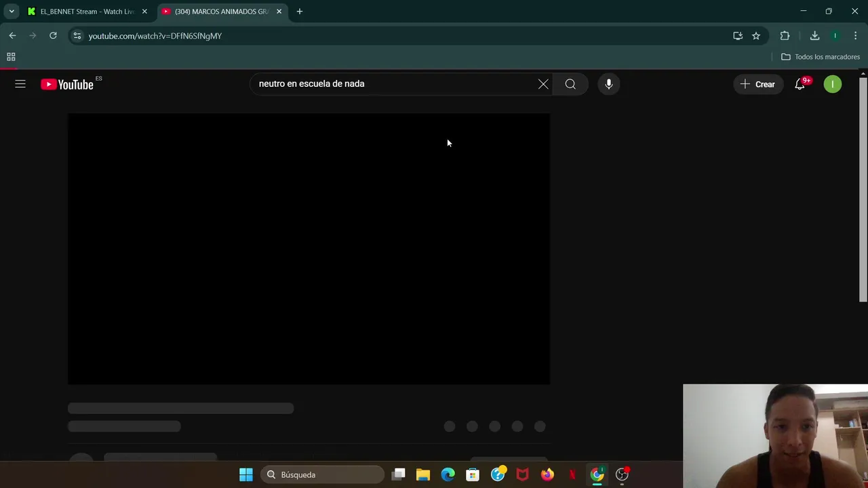Click the Crear button
The width and height of the screenshot is (868, 488).
(757, 84)
